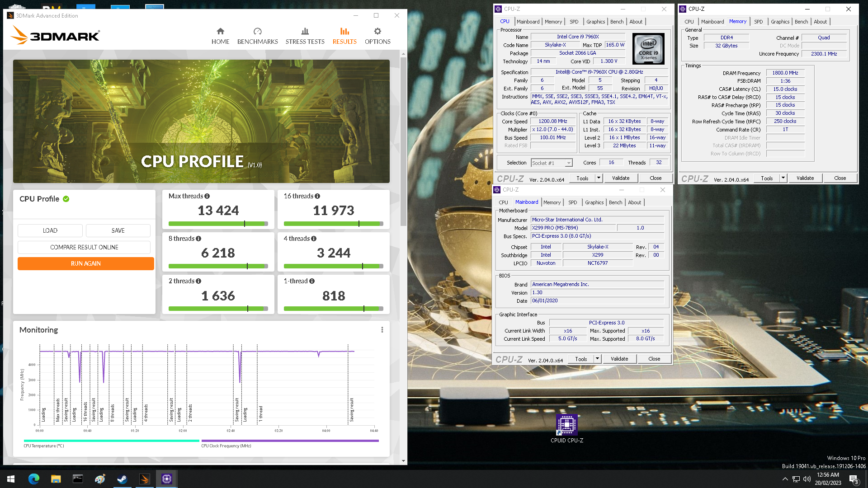Click the DRAM Frequency 1800.0 MHz value

pos(785,73)
